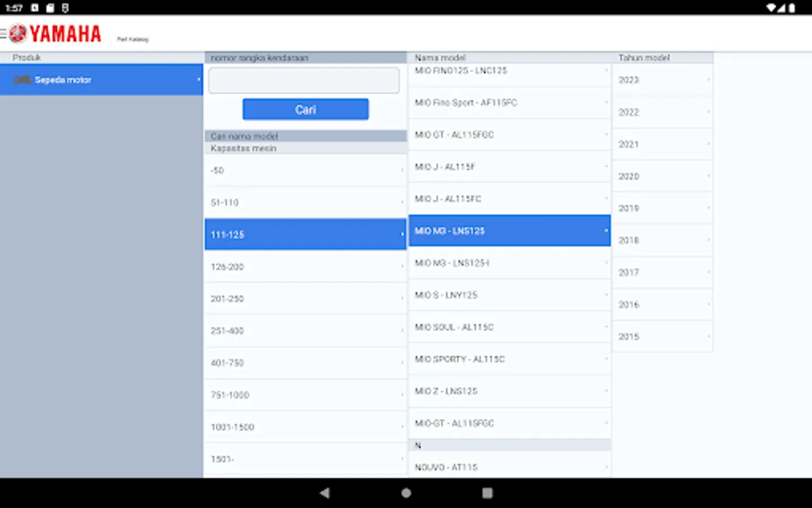
Task: Tap the Android home navigation button
Action: 406,493
